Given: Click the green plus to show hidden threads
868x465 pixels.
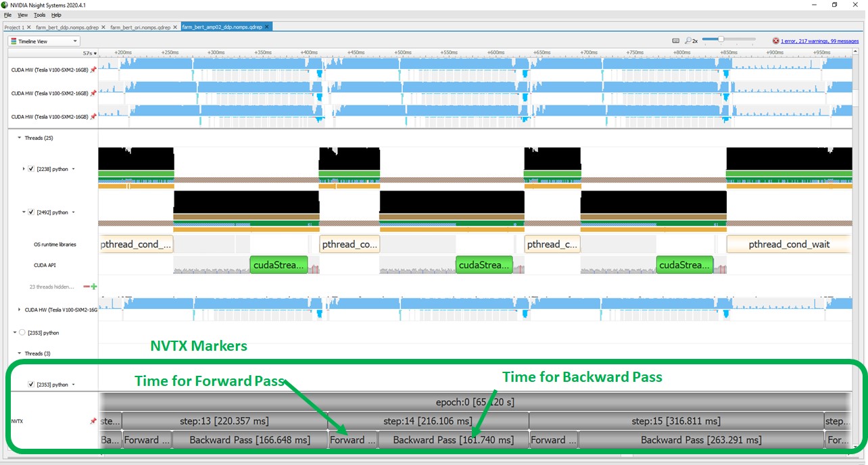Looking at the screenshot, I should click(x=93, y=287).
